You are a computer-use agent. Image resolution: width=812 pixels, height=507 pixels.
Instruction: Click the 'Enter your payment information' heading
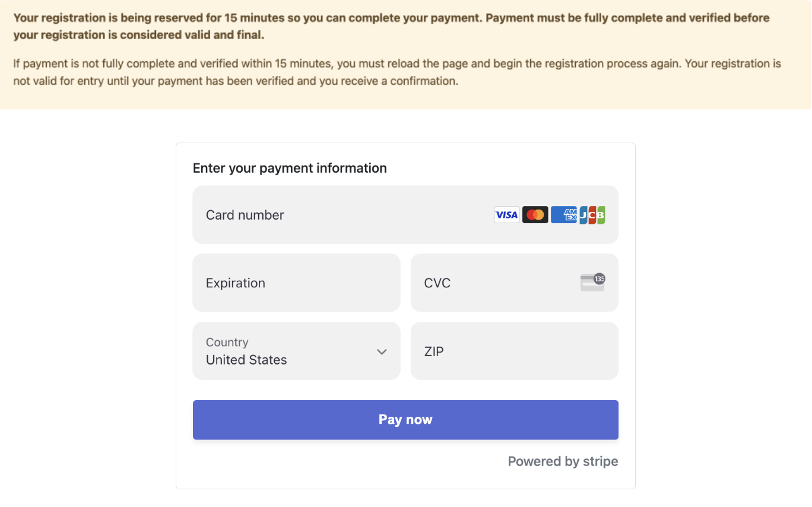pyautogui.click(x=290, y=168)
